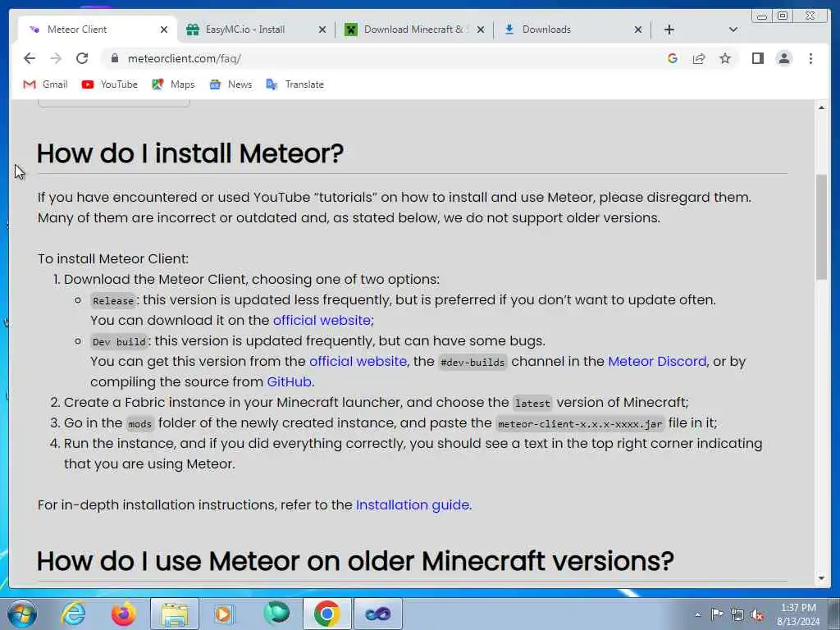
Task: Open the infinity-logo app on the taskbar
Action: (377, 614)
